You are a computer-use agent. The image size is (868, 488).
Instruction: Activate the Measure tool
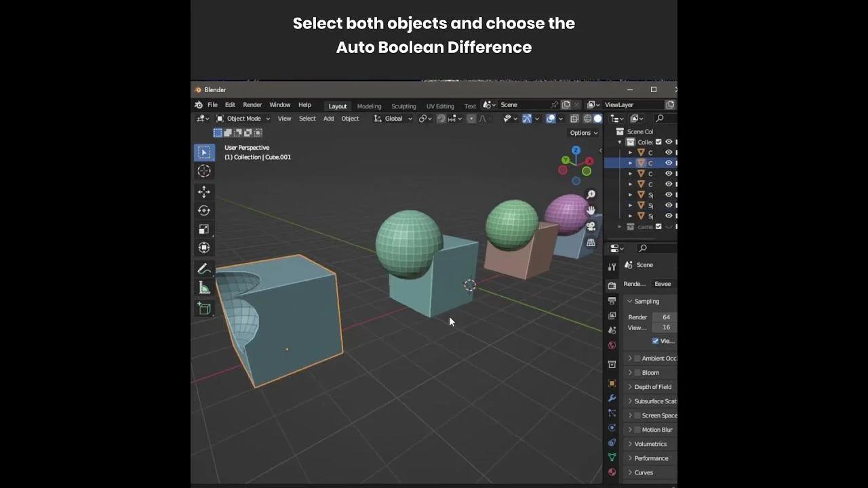(x=204, y=286)
